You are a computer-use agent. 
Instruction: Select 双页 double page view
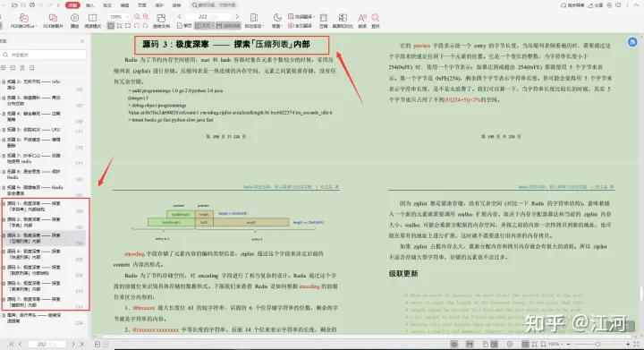[204, 25]
